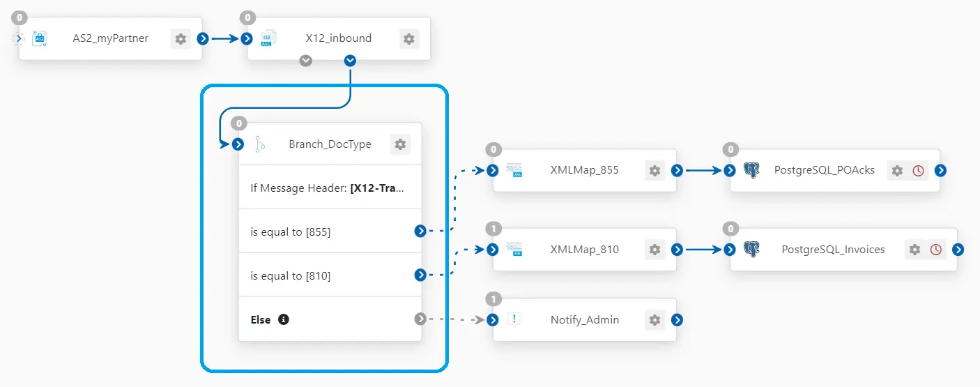The image size is (980, 387).
Task: Click the Else branch gray output arrow
Action: pyautogui.click(x=420, y=319)
